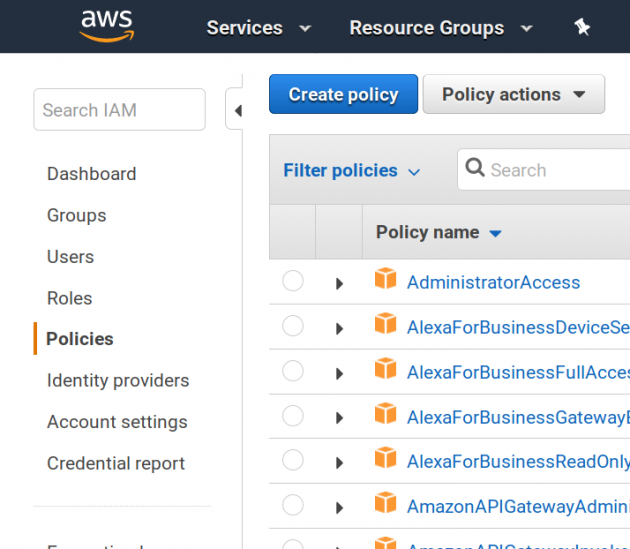Select the AlexaForBusinessReadOnly radio button
The width and height of the screenshot is (630, 549).
coord(292,460)
